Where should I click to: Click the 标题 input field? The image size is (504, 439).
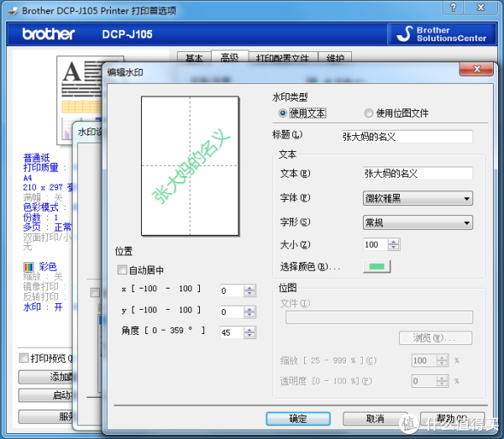[x=407, y=137]
